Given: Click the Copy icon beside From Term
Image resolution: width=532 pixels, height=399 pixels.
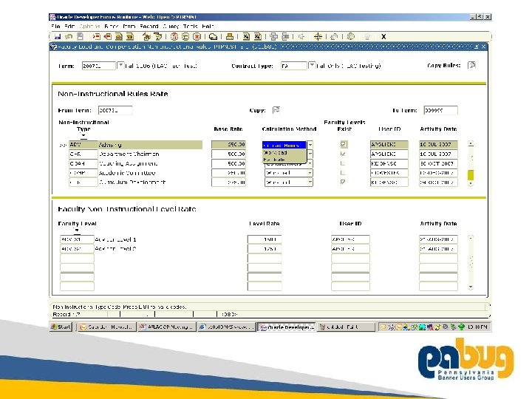Looking at the screenshot, I should click(x=276, y=110).
